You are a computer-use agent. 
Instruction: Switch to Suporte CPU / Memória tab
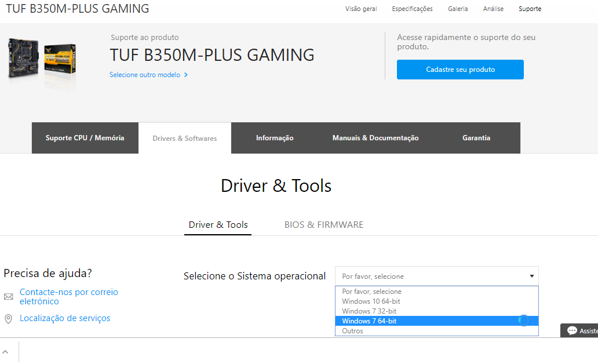click(85, 138)
